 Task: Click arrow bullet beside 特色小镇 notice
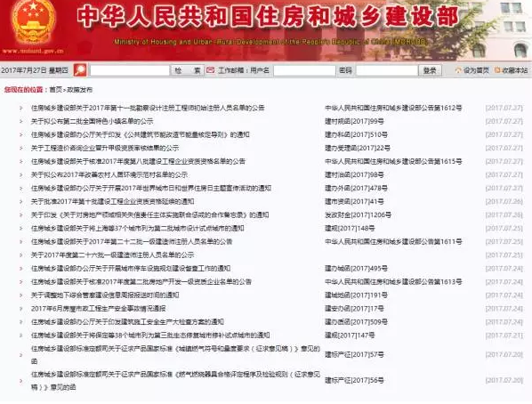21,121
